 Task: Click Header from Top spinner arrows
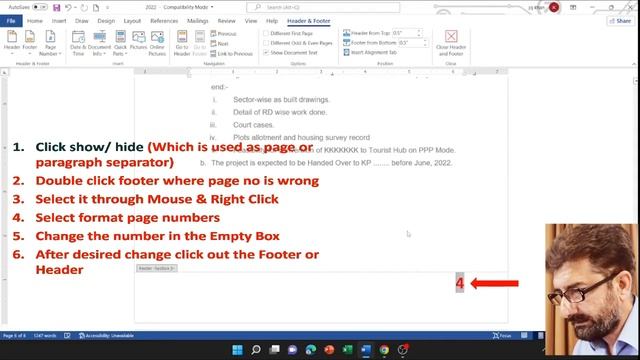point(419,33)
